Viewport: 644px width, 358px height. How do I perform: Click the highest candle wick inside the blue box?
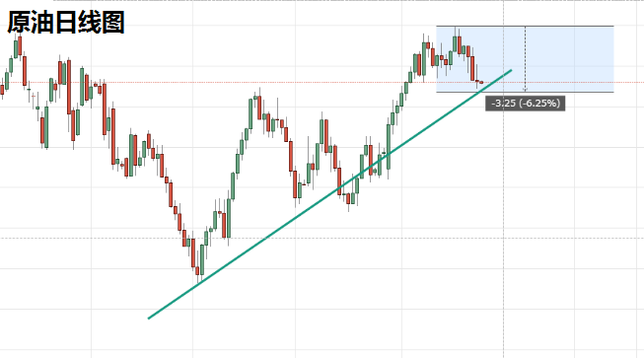click(455, 39)
